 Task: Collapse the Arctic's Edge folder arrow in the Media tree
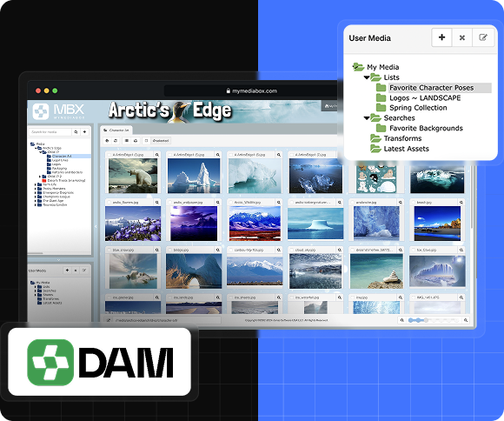(x=36, y=148)
